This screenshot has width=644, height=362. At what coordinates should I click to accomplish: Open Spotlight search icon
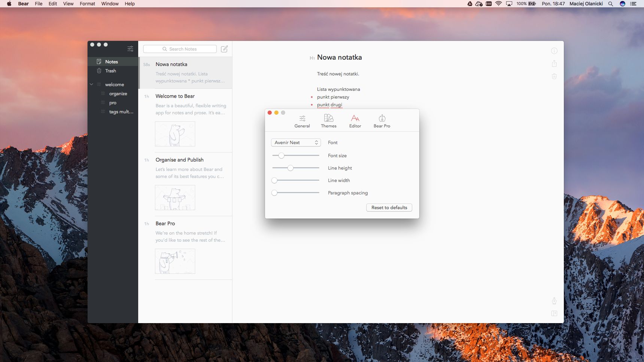tap(611, 4)
